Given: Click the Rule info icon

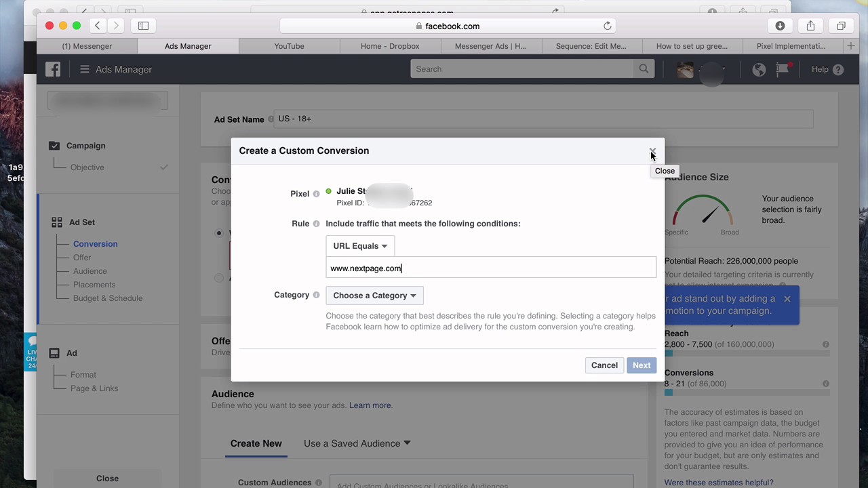Looking at the screenshot, I should tap(316, 224).
